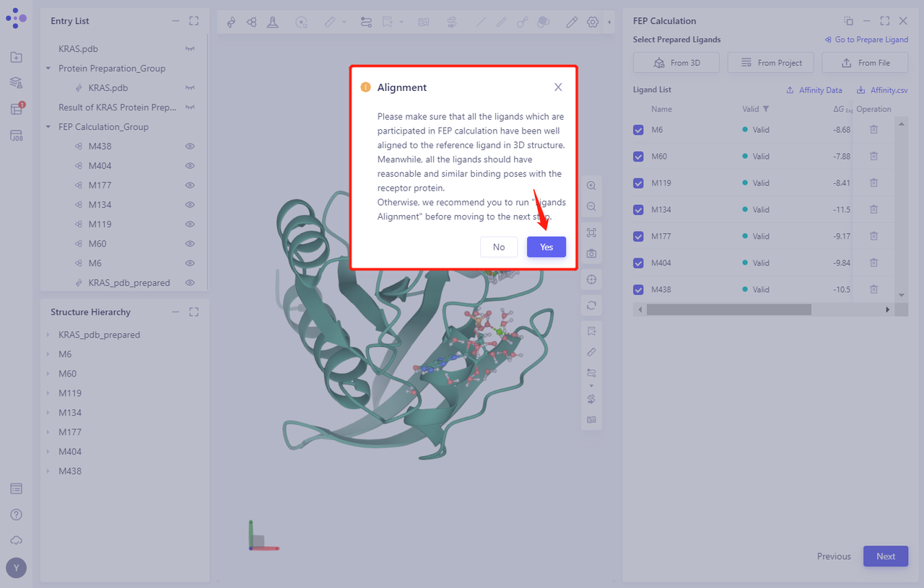Expand KRAS_pdb_prepared in Structure Hierarchy
This screenshot has width=924, height=588.
(x=48, y=335)
